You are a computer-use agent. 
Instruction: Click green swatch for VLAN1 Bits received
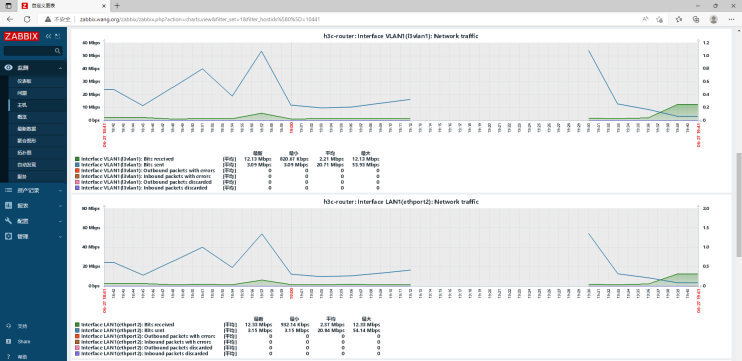tap(77, 159)
